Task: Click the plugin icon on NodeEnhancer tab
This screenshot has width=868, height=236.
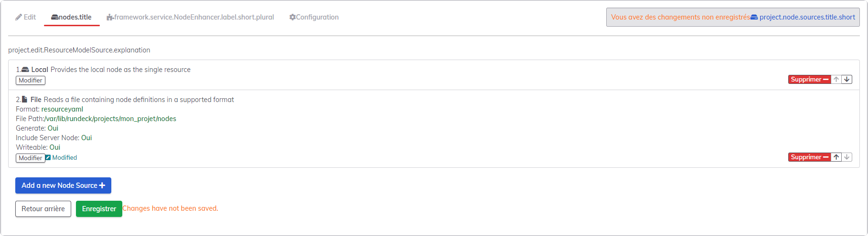Action: tap(110, 17)
